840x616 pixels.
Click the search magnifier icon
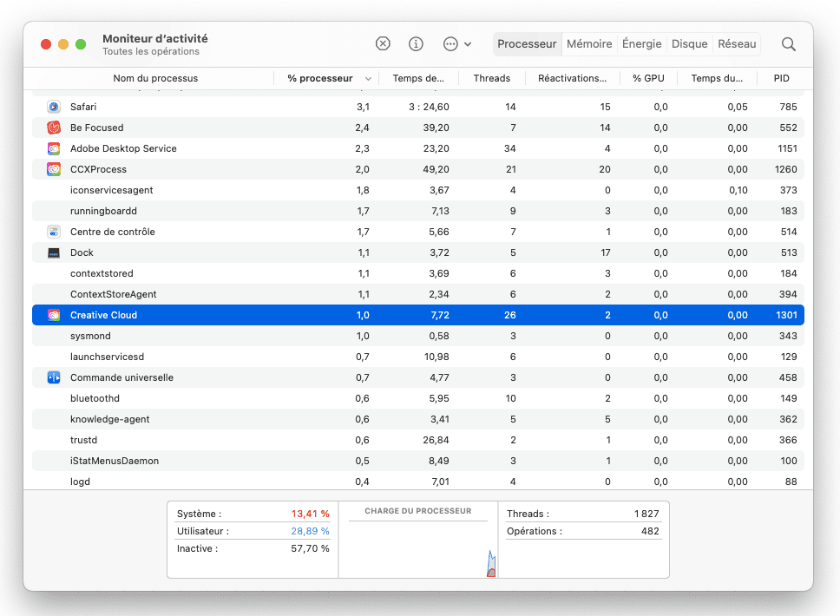click(788, 43)
